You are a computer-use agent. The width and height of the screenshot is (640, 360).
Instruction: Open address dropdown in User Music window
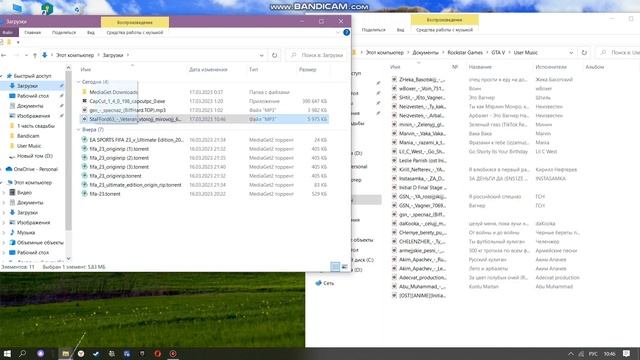coord(571,53)
